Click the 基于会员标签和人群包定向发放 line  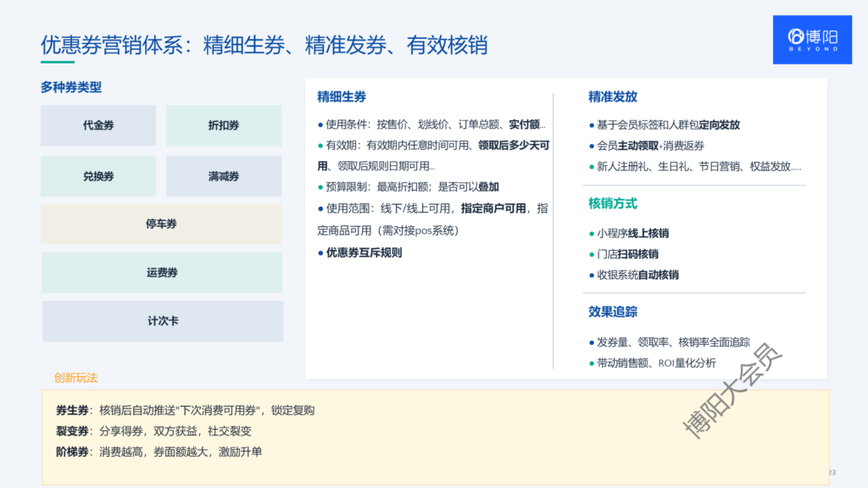click(665, 125)
